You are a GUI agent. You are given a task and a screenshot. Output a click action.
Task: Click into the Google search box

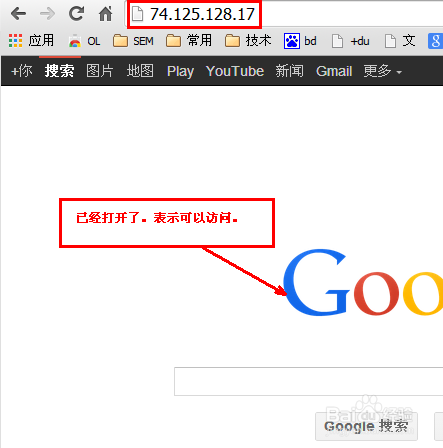309,381
